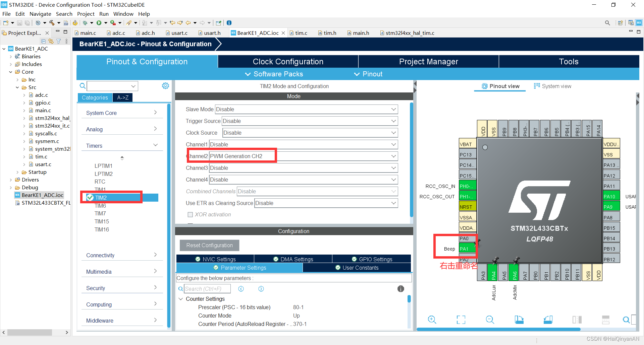The image size is (644, 345).
Task: Click the Run with external tools toolbar icon
Action: click(113, 23)
